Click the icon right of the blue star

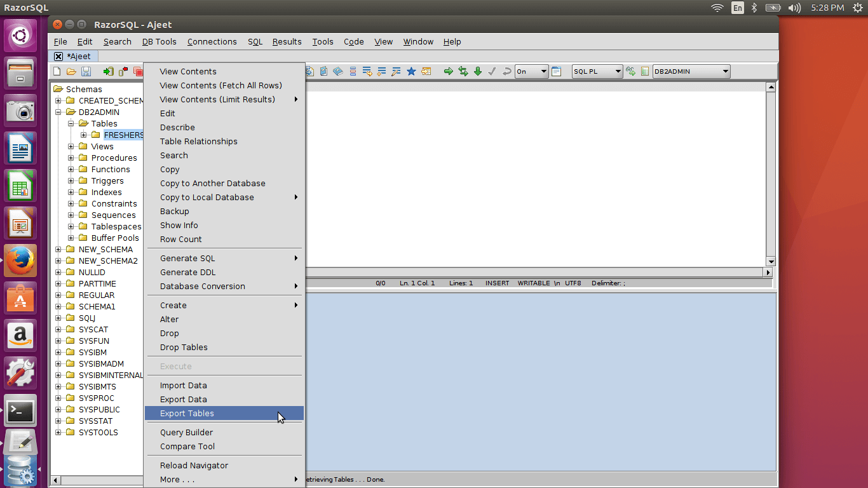click(x=426, y=71)
